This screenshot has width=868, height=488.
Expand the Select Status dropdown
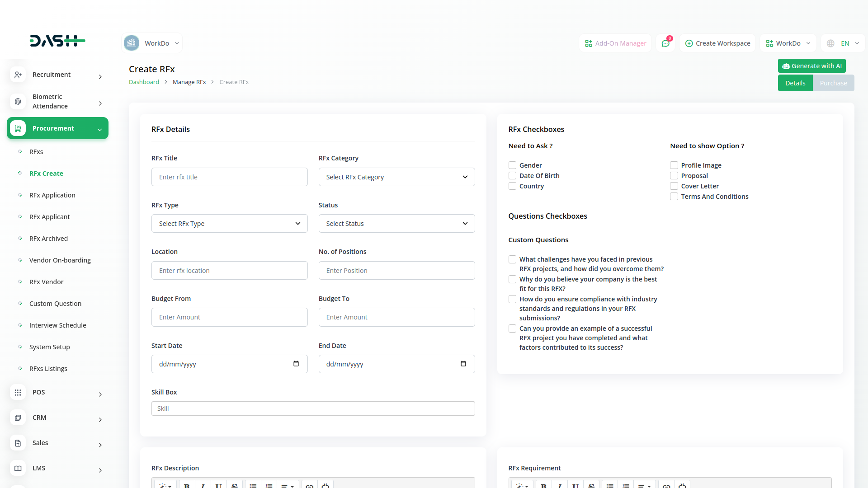396,224
